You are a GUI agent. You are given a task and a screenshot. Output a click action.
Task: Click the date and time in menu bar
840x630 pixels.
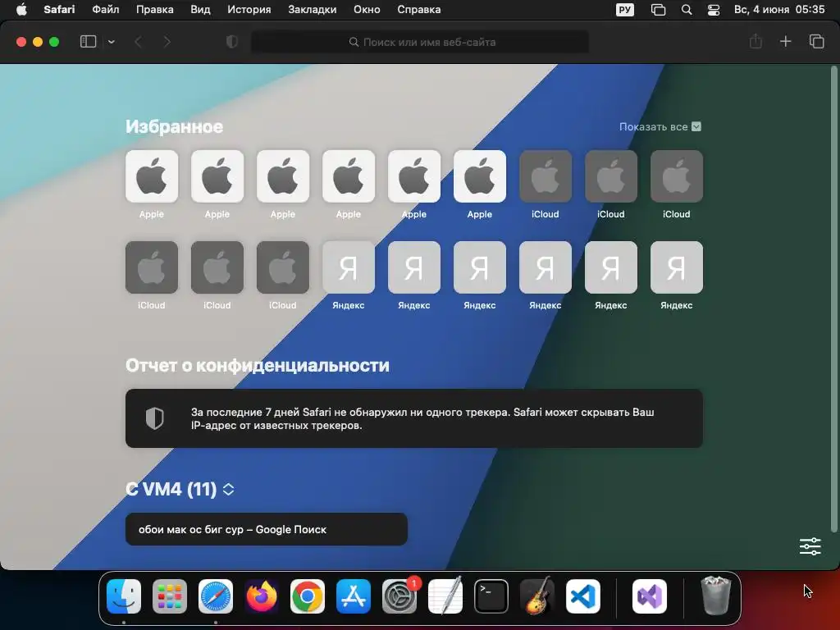(779, 10)
